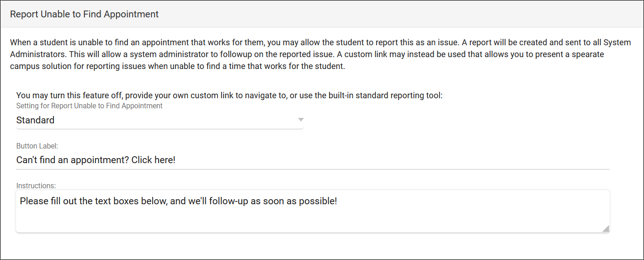Click 'When a student is unable' paragraph start
Screen dimensions: 644x260
(x=55, y=42)
